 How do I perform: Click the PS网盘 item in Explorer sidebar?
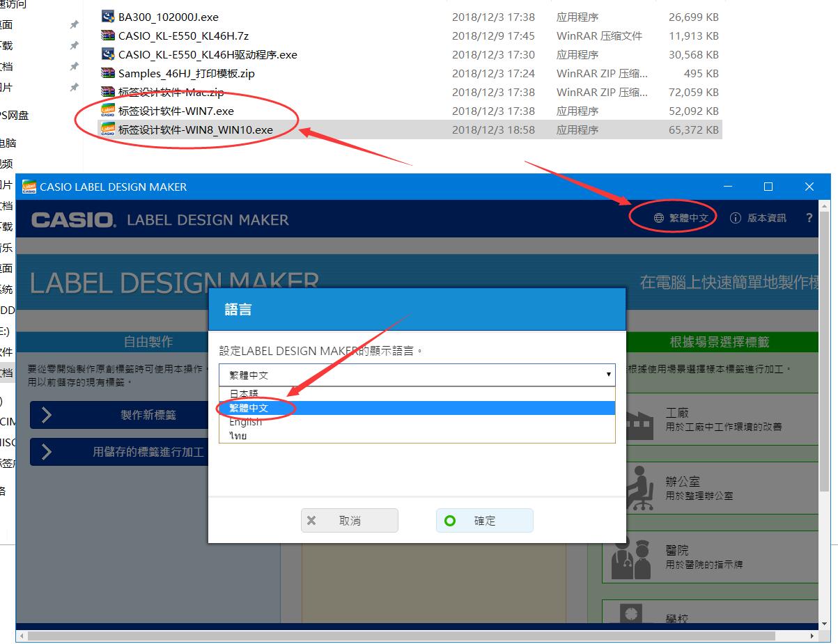tap(14, 116)
